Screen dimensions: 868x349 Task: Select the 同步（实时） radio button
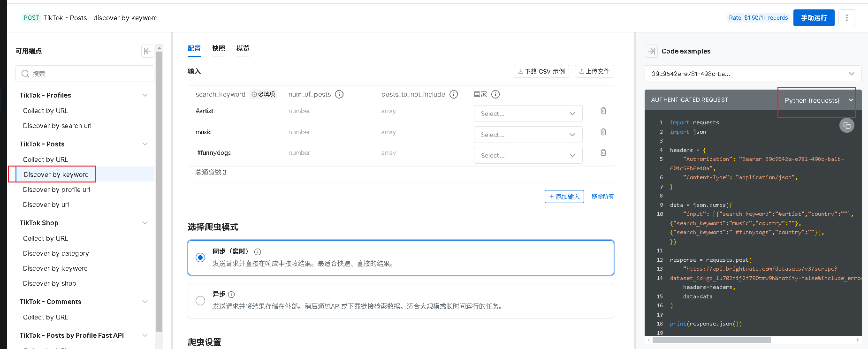[200, 258]
